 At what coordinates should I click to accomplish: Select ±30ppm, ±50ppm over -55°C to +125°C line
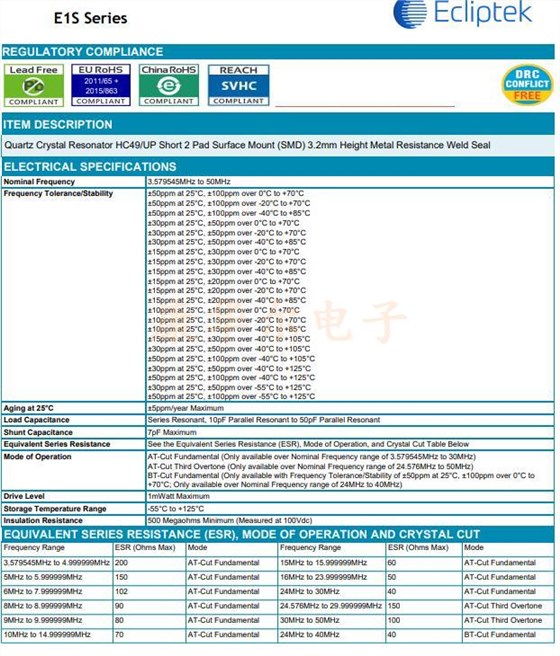229,387
